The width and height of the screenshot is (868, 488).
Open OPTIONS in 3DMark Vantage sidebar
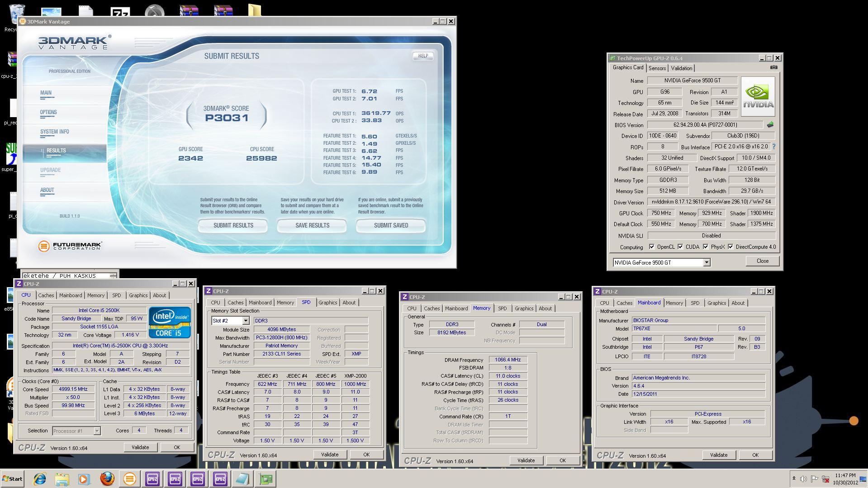(x=48, y=112)
